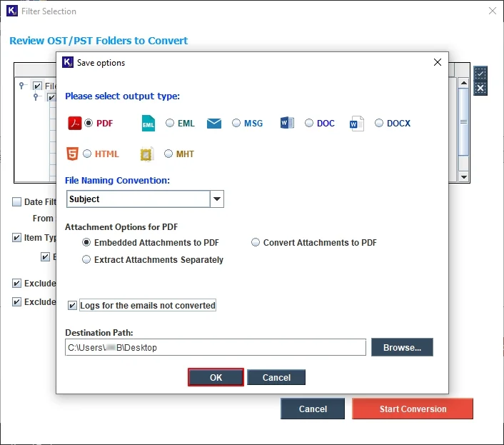504x445 pixels.
Task: Click the Save options dialog logo icon
Action: (x=68, y=62)
